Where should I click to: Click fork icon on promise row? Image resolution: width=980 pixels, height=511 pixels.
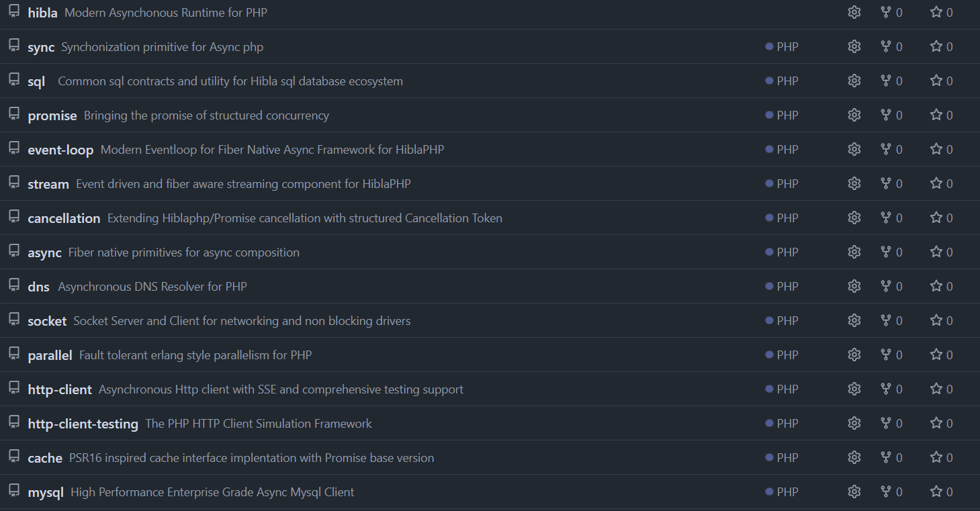tap(886, 115)
